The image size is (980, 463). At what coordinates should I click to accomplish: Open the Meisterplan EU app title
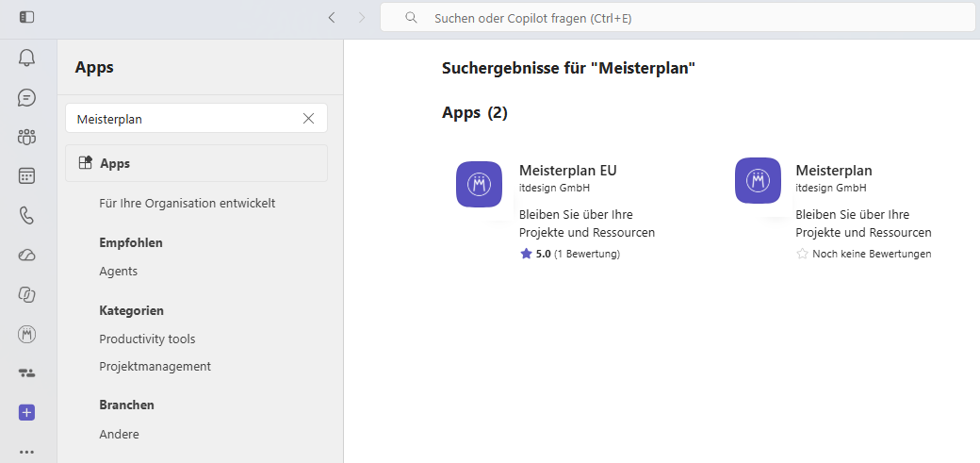[x=568, y=171]
